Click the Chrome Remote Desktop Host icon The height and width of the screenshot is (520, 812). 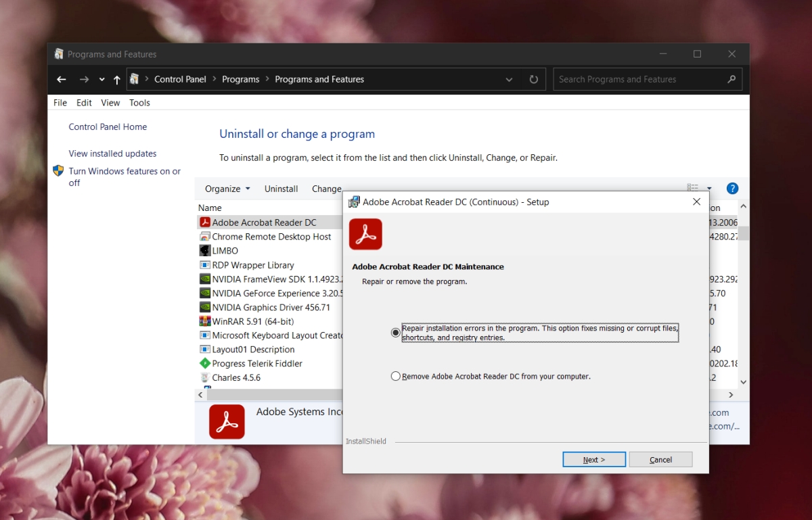pos(205,236)
